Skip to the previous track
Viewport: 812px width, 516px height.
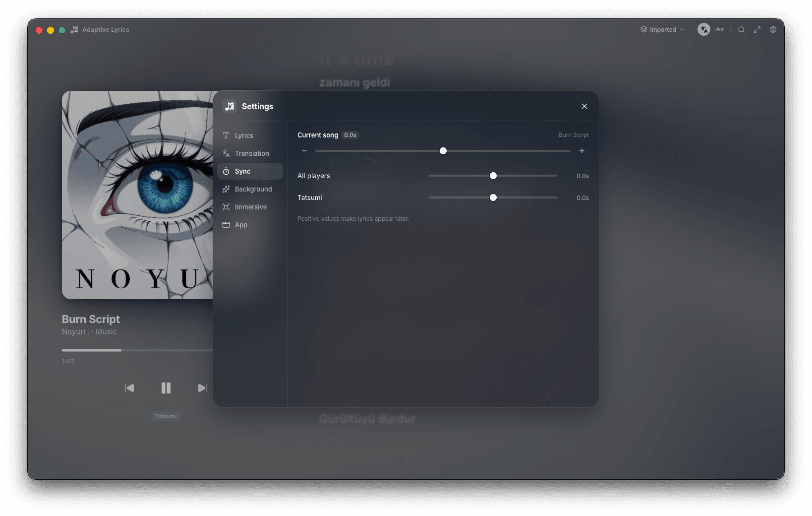click(x=129, y=388)
